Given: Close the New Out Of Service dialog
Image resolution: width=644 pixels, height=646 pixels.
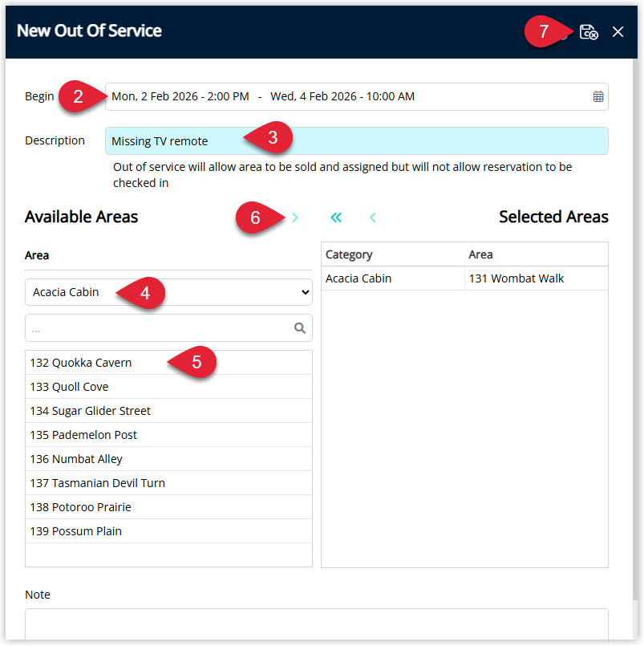Looking at the screenshot, I should [x=618, y=32].
